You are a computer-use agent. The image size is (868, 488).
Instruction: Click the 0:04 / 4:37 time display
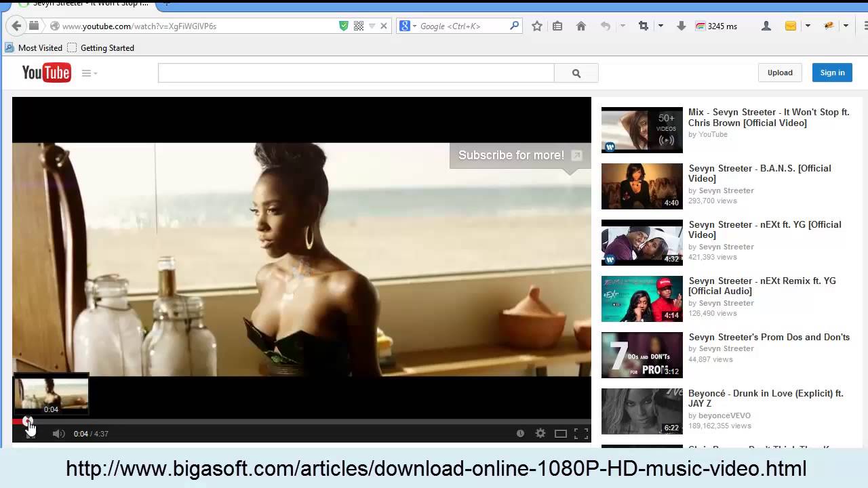pos(91,434)
